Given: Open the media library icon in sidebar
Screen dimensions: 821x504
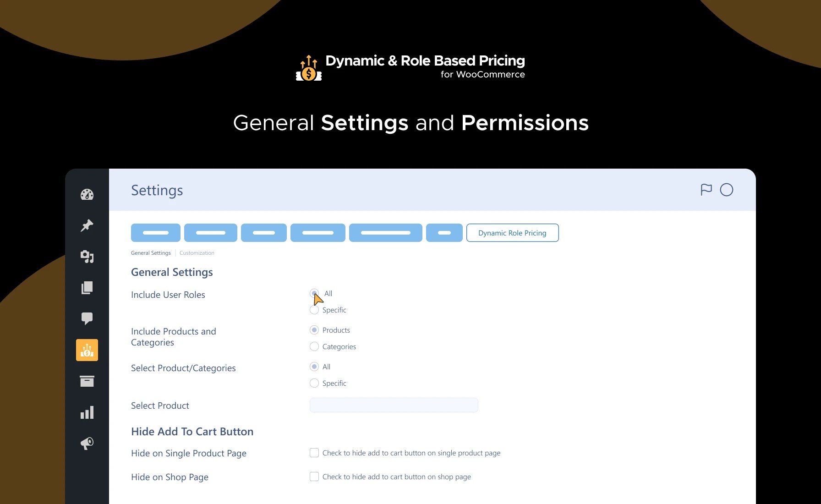Looking at the screenshot, I should (87, 257).
